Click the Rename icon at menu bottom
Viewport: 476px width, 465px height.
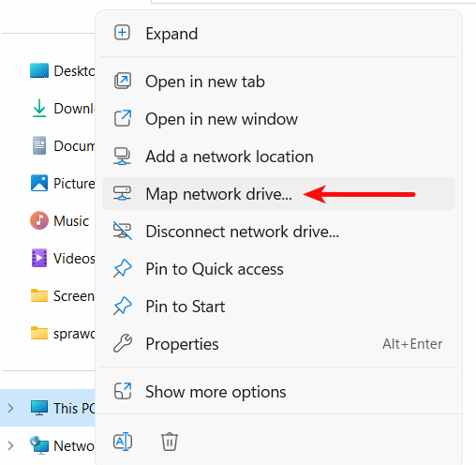[x=123, y=442]
